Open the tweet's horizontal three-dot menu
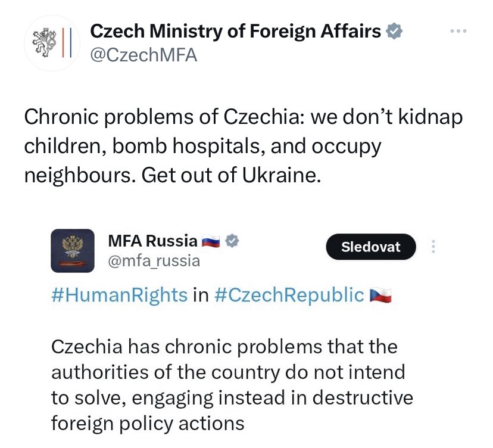 [457, 31]
